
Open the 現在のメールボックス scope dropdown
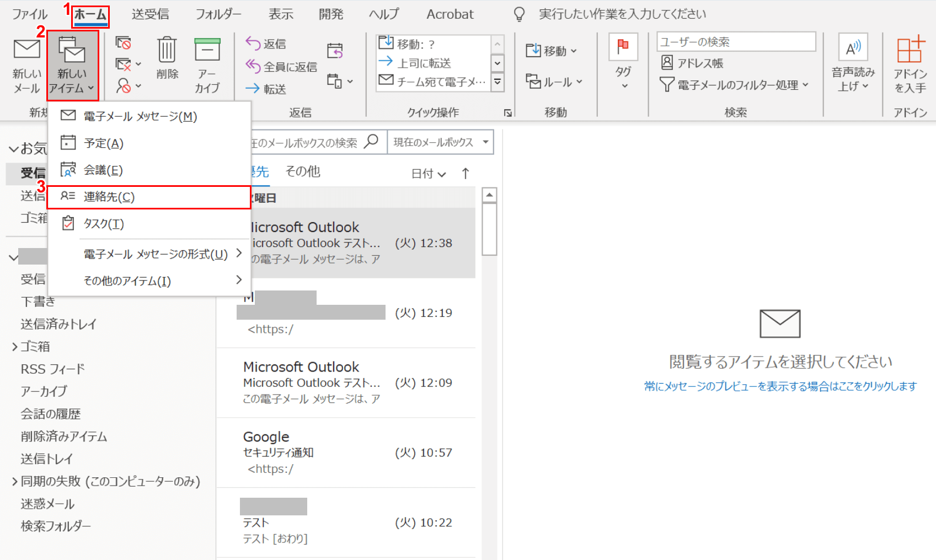click(485, 142)
